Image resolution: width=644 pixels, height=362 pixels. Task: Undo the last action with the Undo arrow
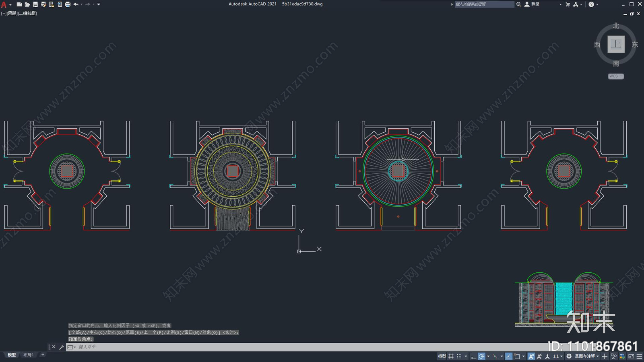(76, 4)
